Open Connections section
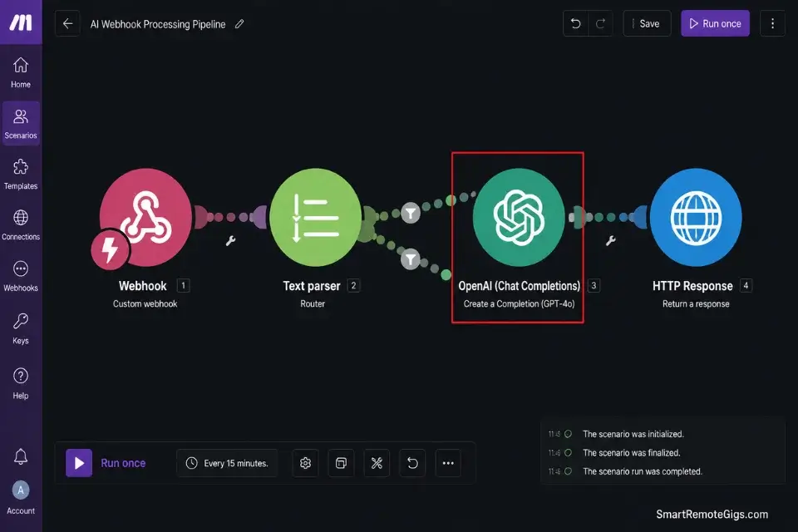The image size is (798, 532). coord(21,225)
